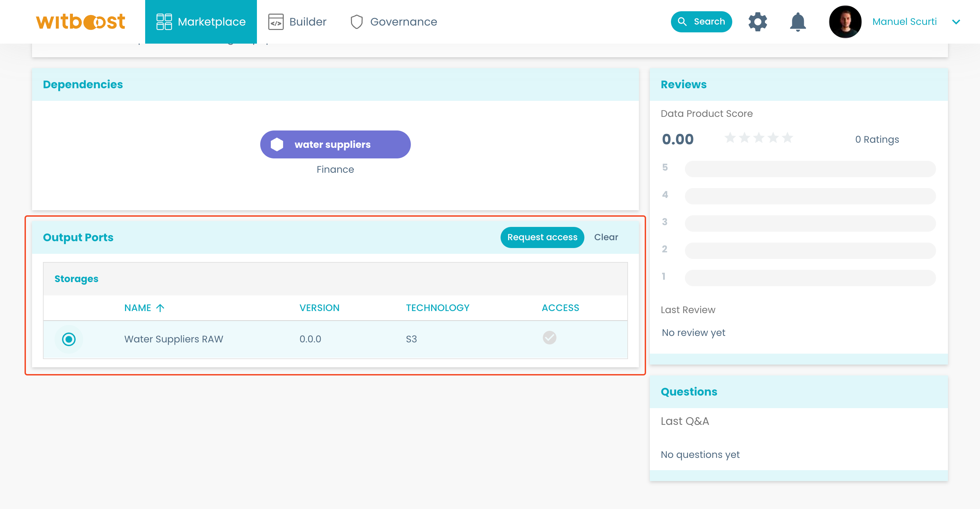
Task: Rate with the fifth star
Action: (x=787, y=138)
